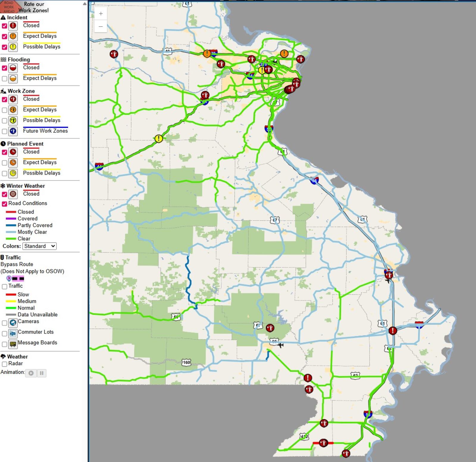Click Planned Event Possible Delays clock icon

click(13, 173)
